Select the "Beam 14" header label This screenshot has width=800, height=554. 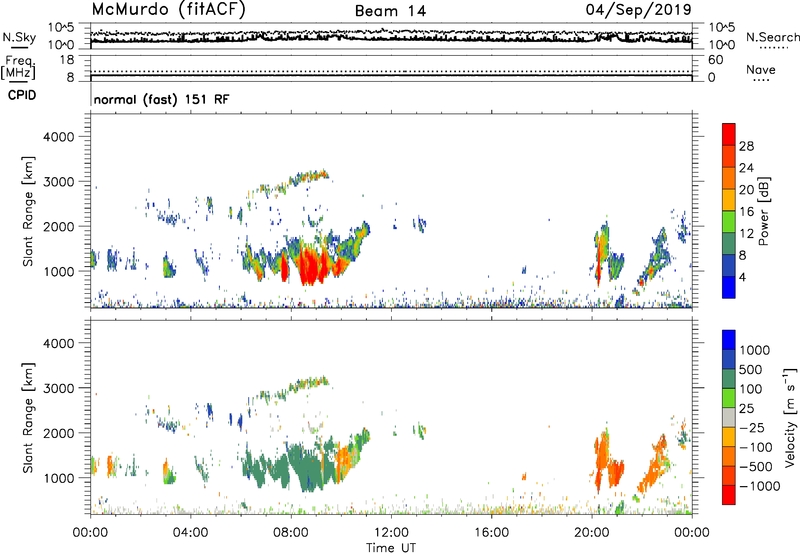[x=390, y=11]
